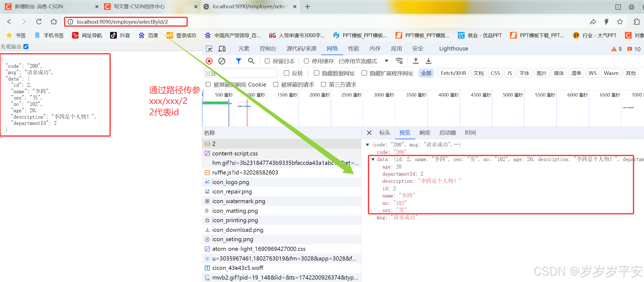The image size is (644, 282).
Task: Export the network log via download icon
Action: (428, 61)
